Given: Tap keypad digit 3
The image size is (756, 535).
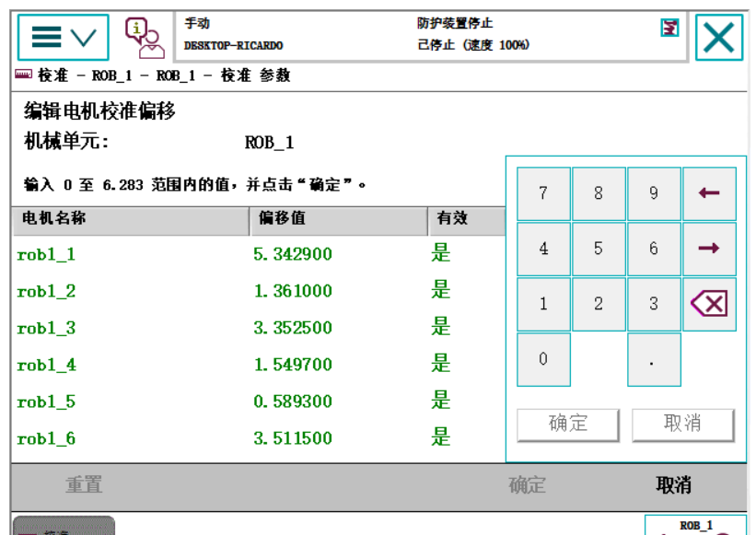Looking at the screenshot, I should [654, 304].
